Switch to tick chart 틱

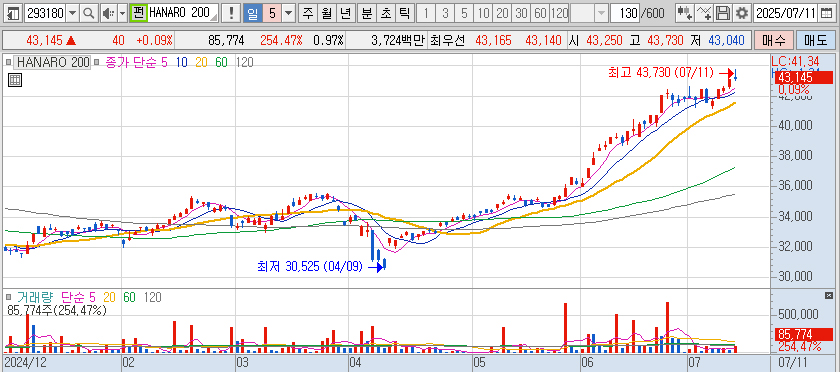point(404,13)
